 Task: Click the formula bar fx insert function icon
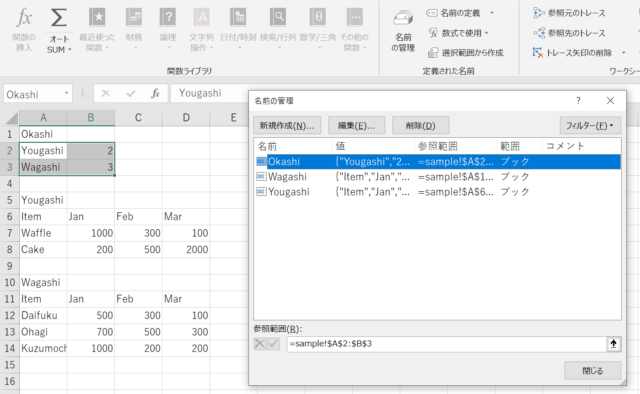tap(155, 93)
